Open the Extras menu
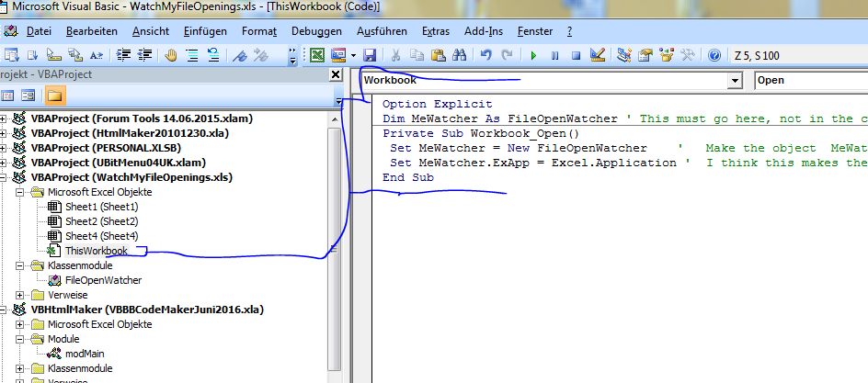This screenshot has height=383, width=868. pos(436,31)
